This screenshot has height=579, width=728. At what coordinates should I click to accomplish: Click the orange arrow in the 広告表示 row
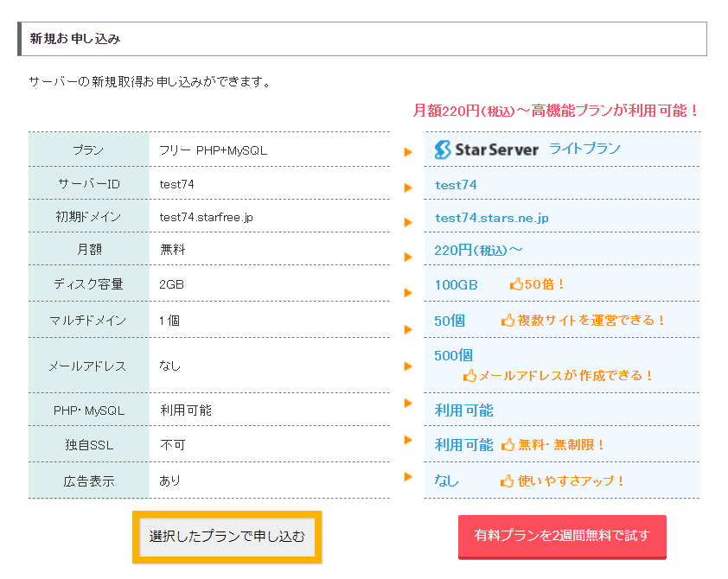(x=408, y=476)
